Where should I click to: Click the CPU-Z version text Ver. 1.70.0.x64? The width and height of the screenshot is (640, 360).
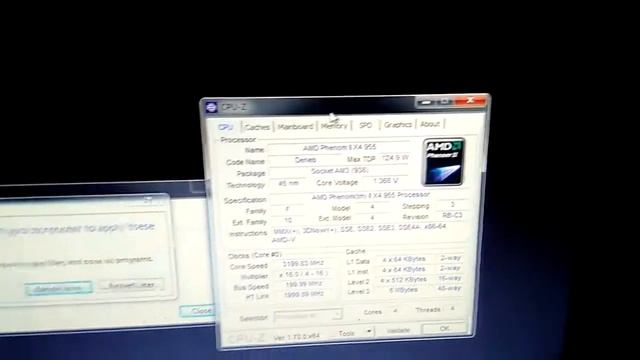pyautogui.click(x=296, y=337)
